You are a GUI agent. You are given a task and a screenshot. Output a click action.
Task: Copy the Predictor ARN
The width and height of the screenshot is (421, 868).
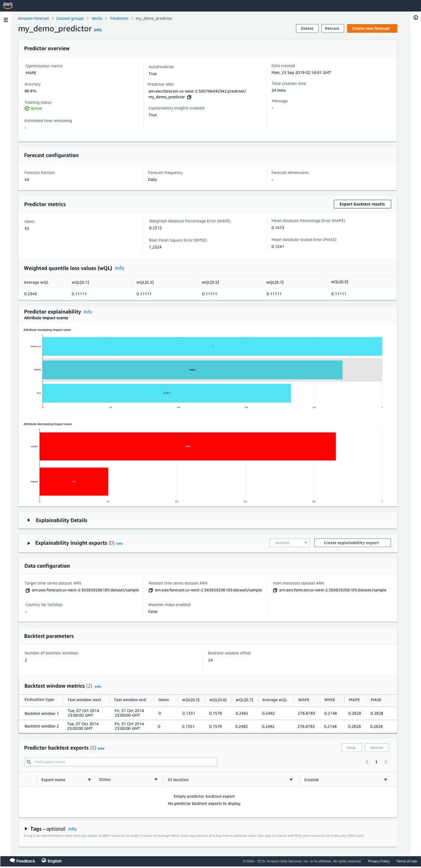[189, 97]
